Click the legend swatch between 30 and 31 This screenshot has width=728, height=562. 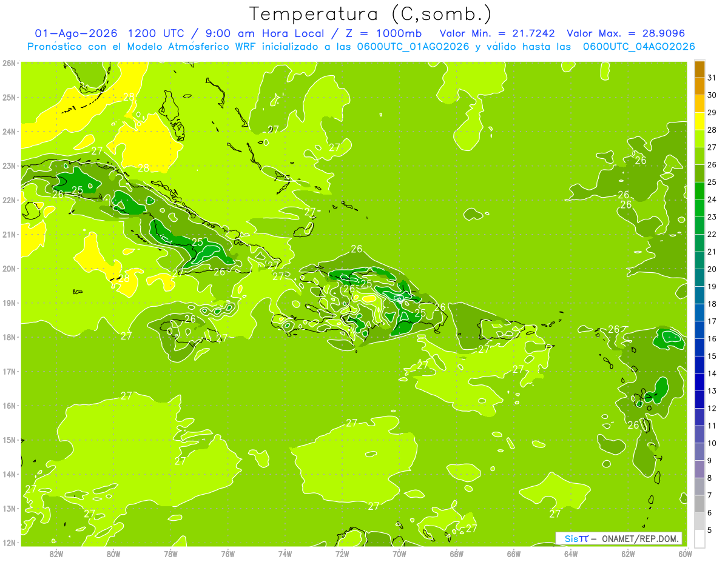pyautogui.click(x=699, y=87)
